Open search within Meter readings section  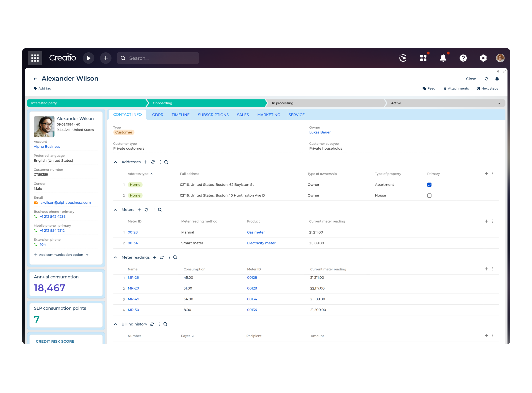point(175,257)
